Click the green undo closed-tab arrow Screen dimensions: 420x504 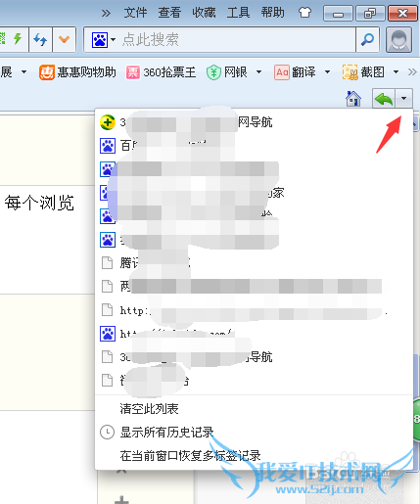point(384,98)
